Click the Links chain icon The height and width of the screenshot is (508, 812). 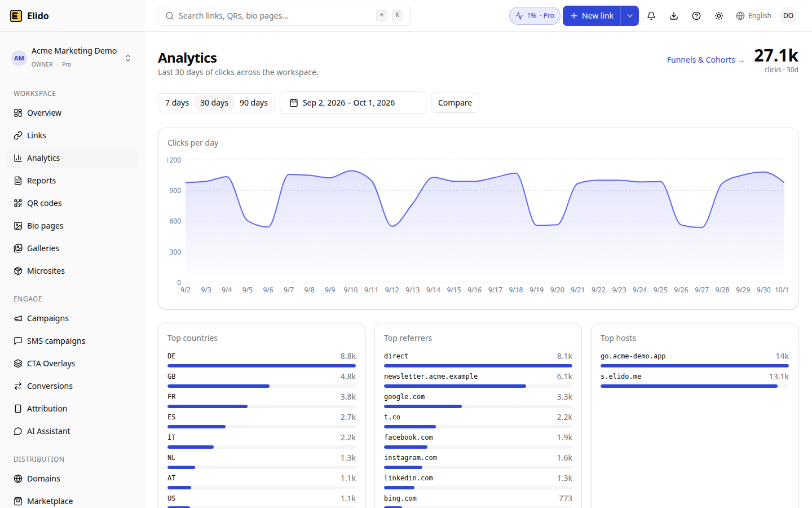[18, 135]
